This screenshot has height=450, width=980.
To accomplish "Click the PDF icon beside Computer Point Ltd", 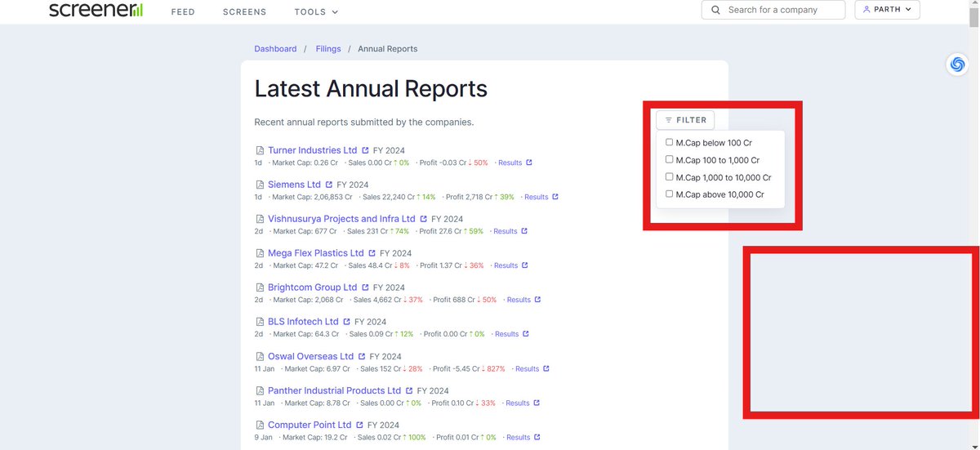I will click(x=260, y=425).
